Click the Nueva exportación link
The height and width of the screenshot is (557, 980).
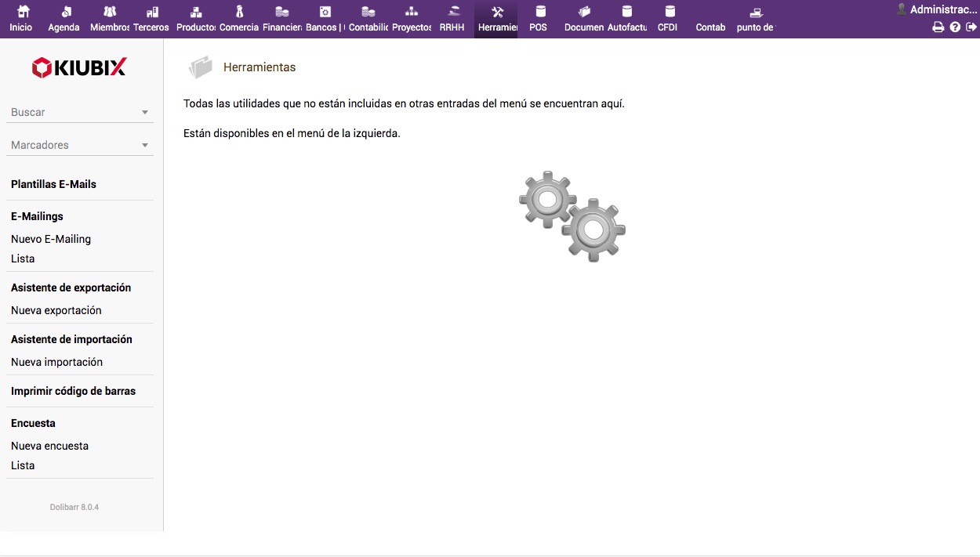(56, 310)
